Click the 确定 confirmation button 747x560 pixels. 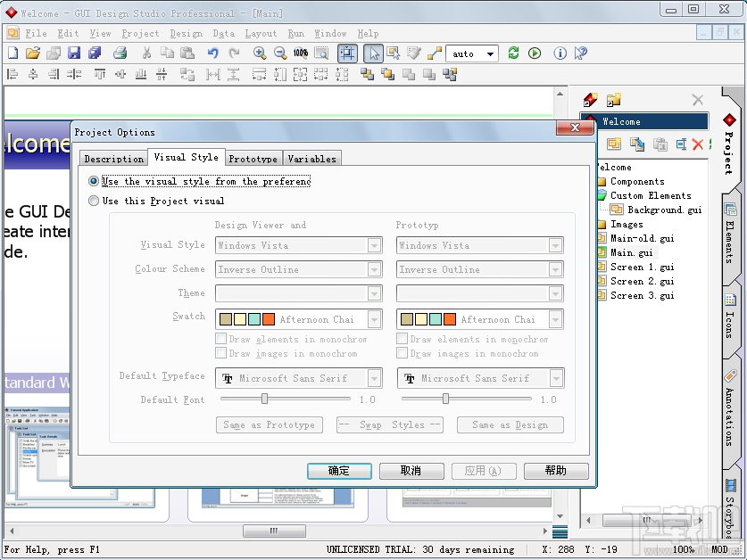(x=339, y=471)
